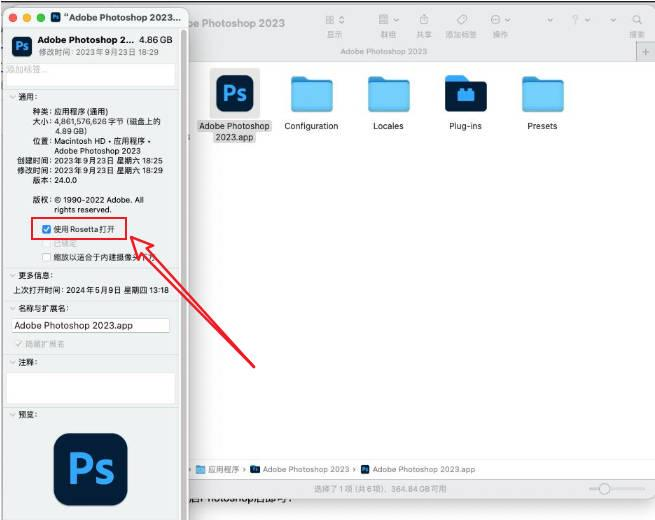Click the Search magnifier icon
This screenshot has height=520, width=655.
(637, 20)
